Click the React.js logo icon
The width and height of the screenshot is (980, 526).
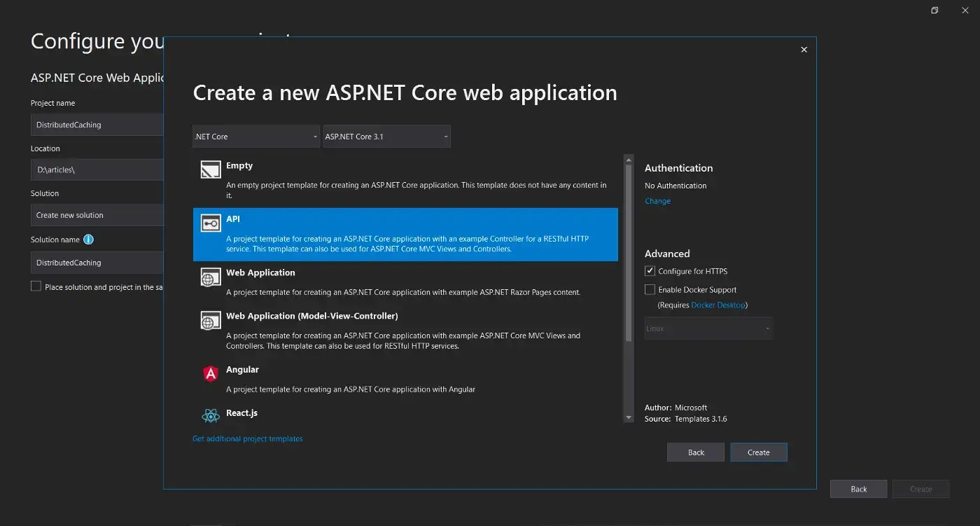click(211, 416)
